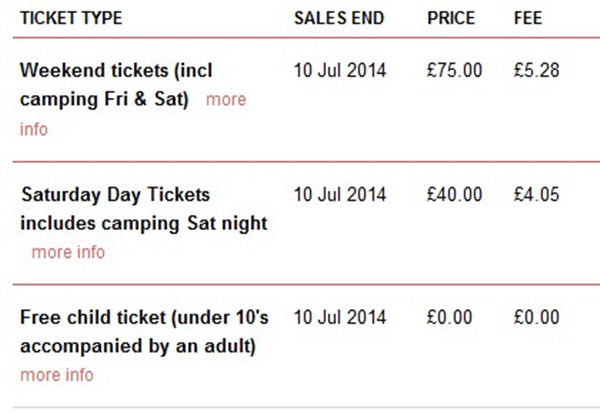Image resolution: width=600 pixels, height=414 pixels.
Task: Click the £0.00 child ticket price
Action: [x=450, y=317]
